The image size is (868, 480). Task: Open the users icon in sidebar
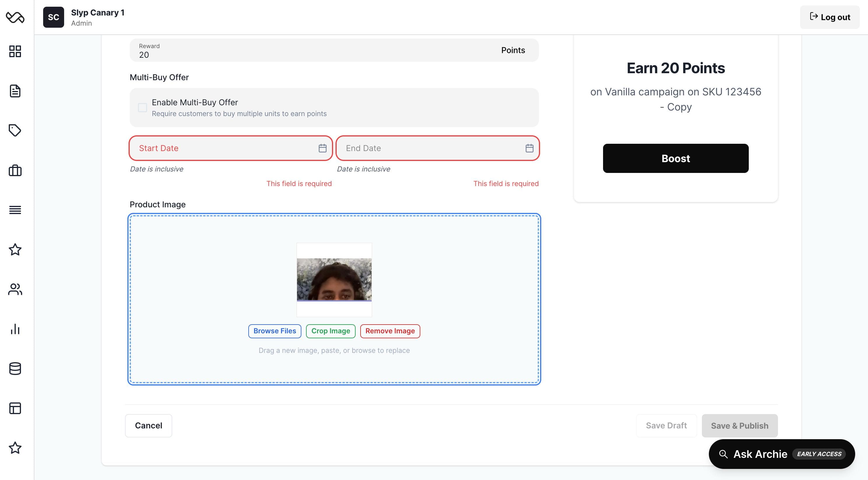point(15,289)
